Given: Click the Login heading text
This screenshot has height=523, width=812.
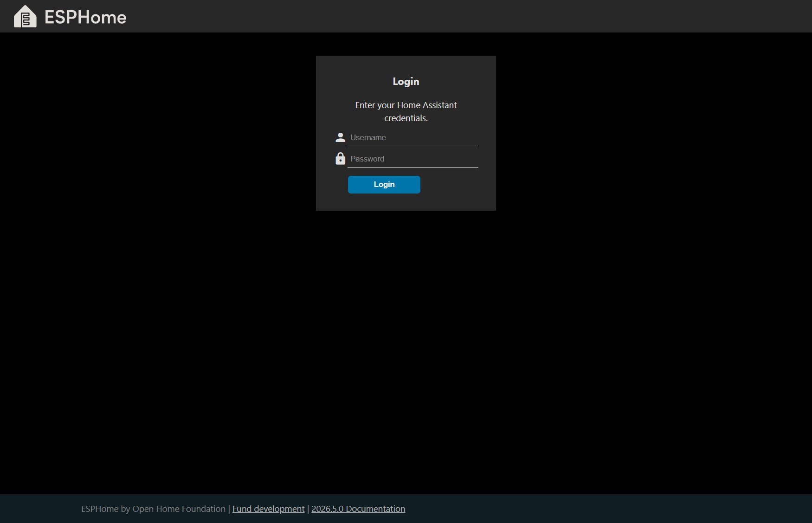Looking at the screenshot, I should (x=406, y=82).
